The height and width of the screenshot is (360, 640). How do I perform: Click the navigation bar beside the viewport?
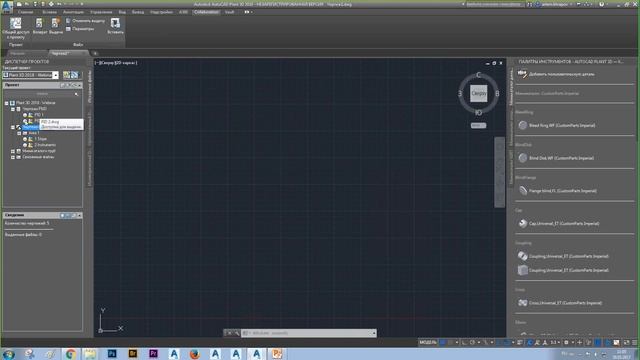pyautogui.click(x=500, y=172)
